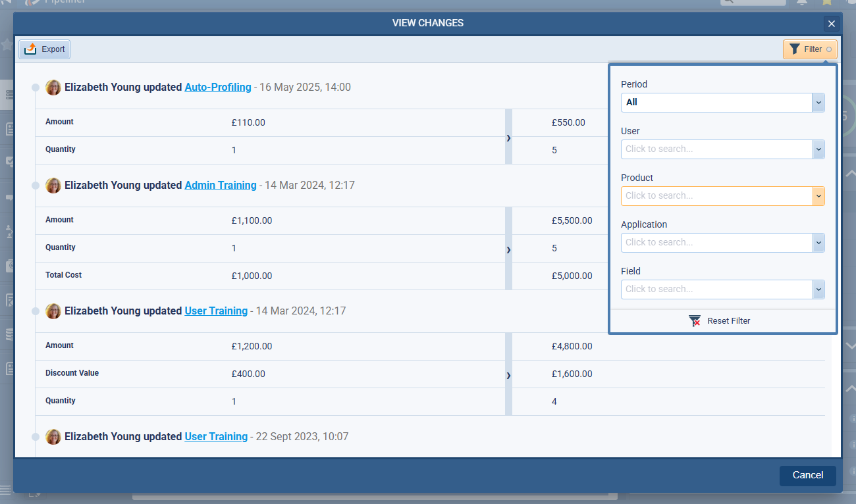Image resolution: width=856 pixels, height=504 pixels.
Task: Open the Period dropdown
Action: [722, 103]
